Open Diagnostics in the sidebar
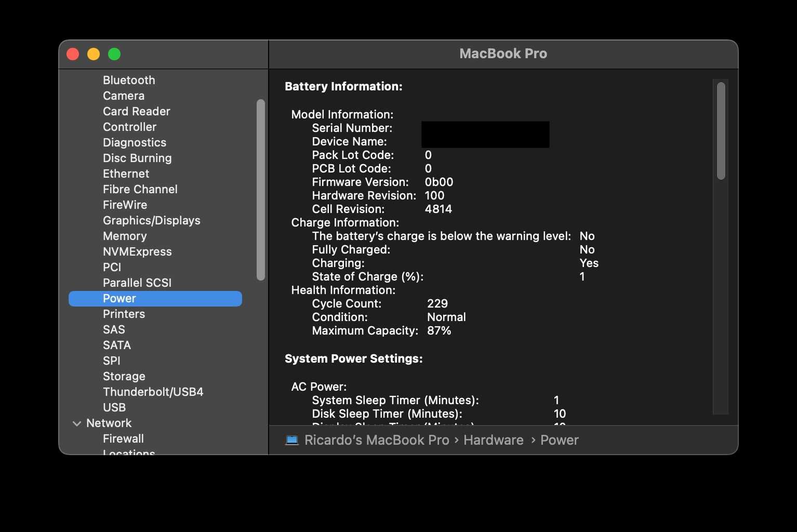 coord(135,142)
